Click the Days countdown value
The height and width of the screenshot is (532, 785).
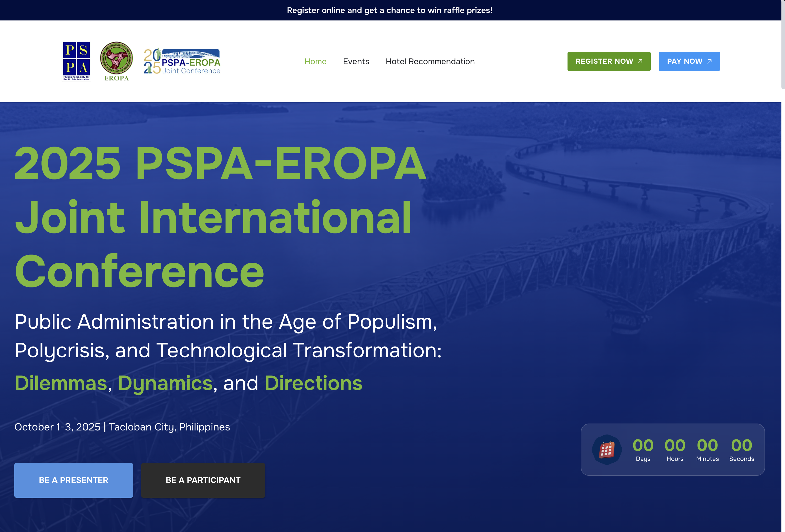tap(643, 445)
